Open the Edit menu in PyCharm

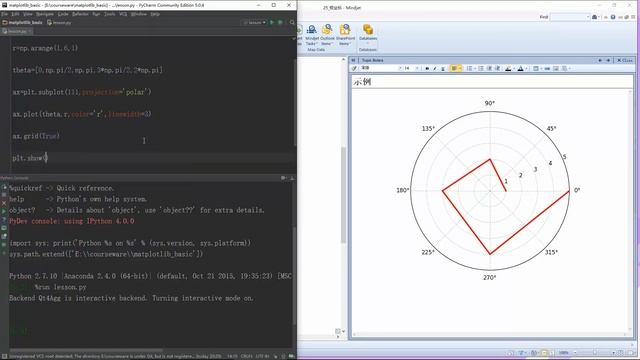pos(15,14)
